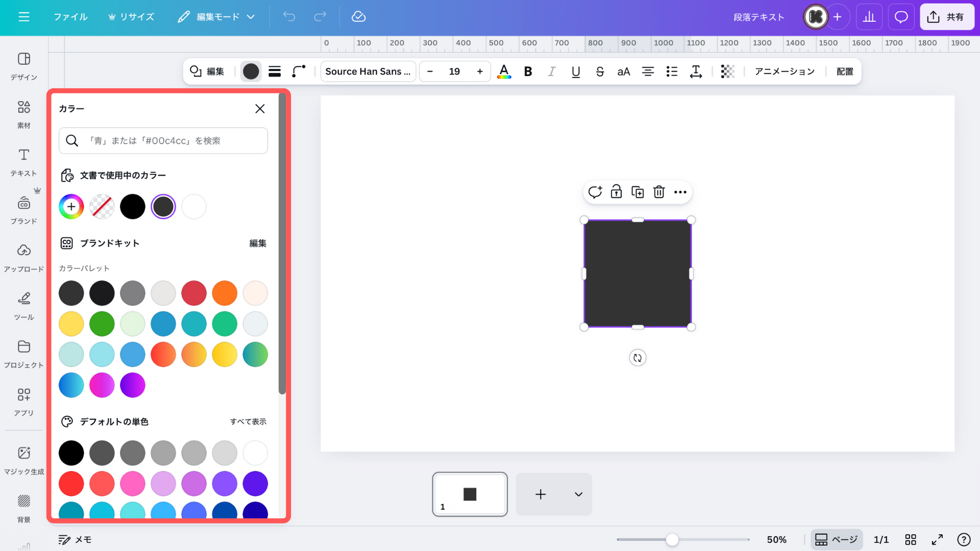Open the ブランド sidebar panel
The height and width of the screenshot is (551, 980).
[24, 210]
